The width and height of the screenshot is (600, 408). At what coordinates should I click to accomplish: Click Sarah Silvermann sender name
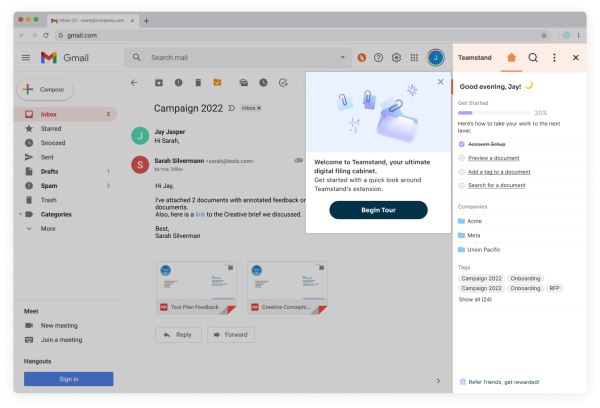tap(179, 161)
